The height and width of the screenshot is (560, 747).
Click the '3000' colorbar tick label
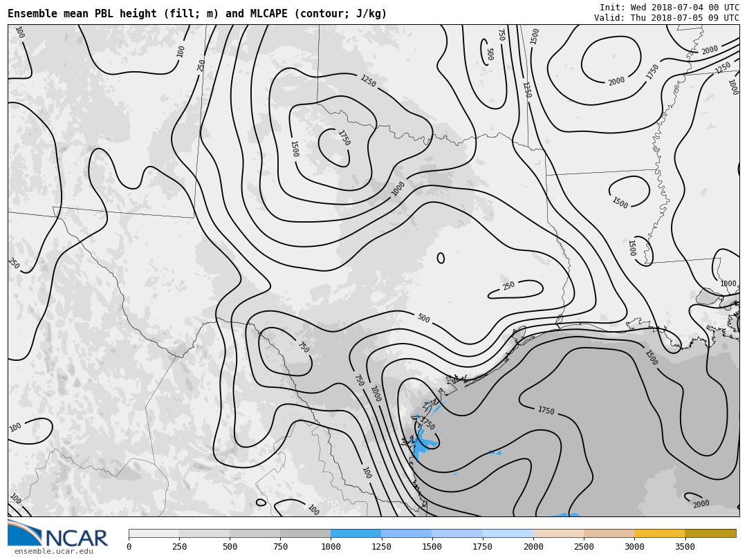pyautogui.click(x=634, y=546)
